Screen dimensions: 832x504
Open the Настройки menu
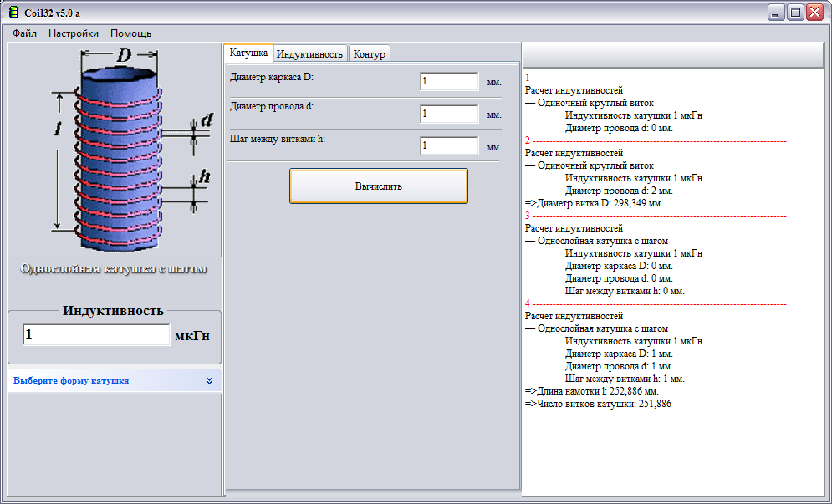click(74, 33)
